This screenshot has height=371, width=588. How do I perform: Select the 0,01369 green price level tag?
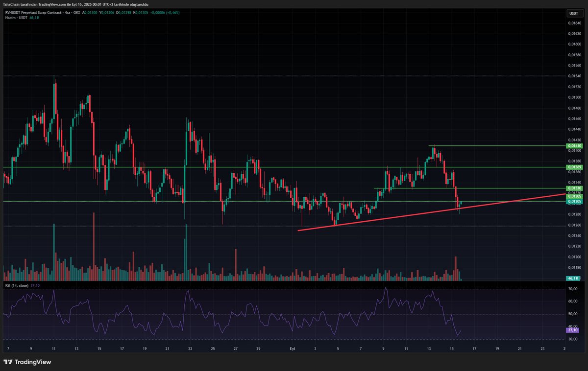[574, 167]
